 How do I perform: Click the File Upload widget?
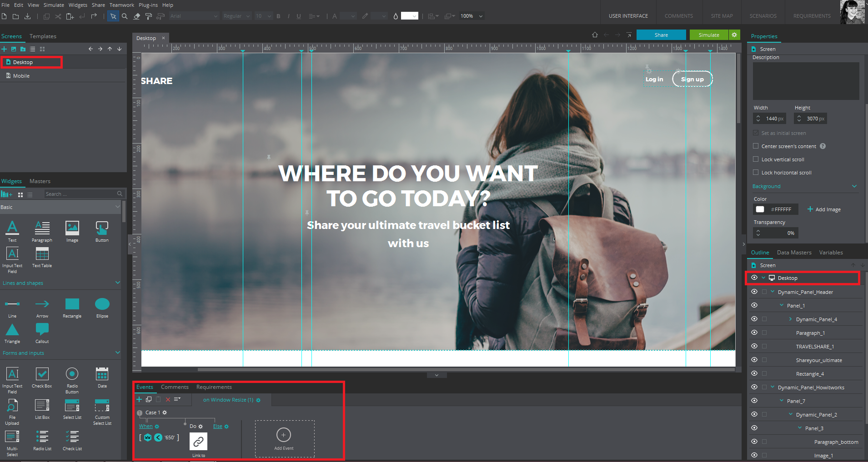(x=12, y=406)
